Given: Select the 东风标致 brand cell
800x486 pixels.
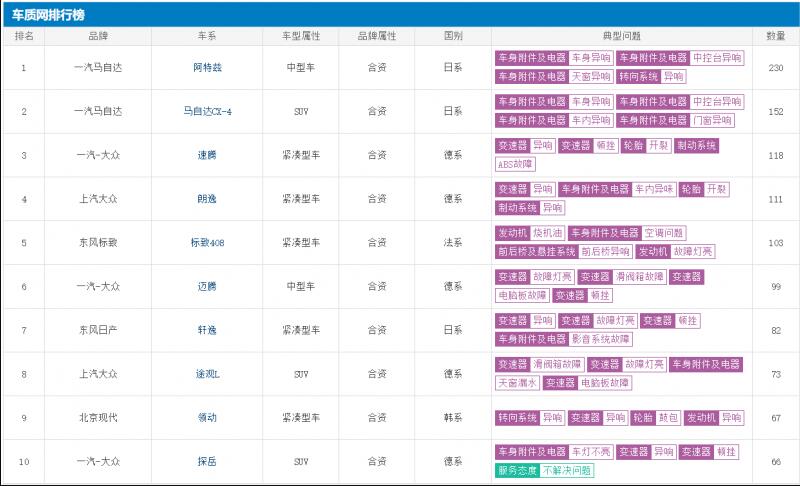Looking at the screenshot, I should (98, 243).
